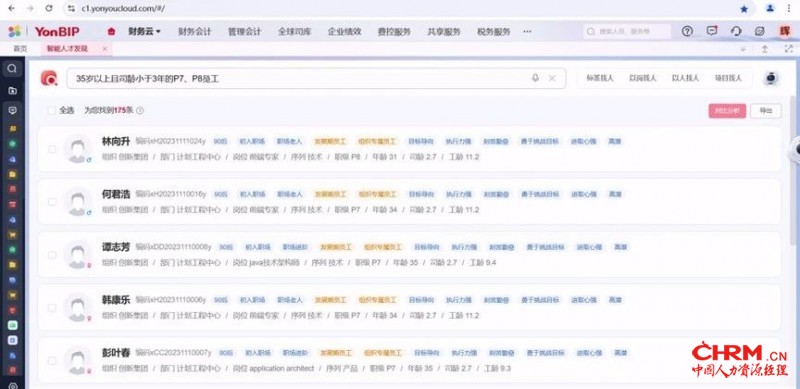Click the 以人找人 button
This screenshot has height=389, width=800.
coord(685,79)
